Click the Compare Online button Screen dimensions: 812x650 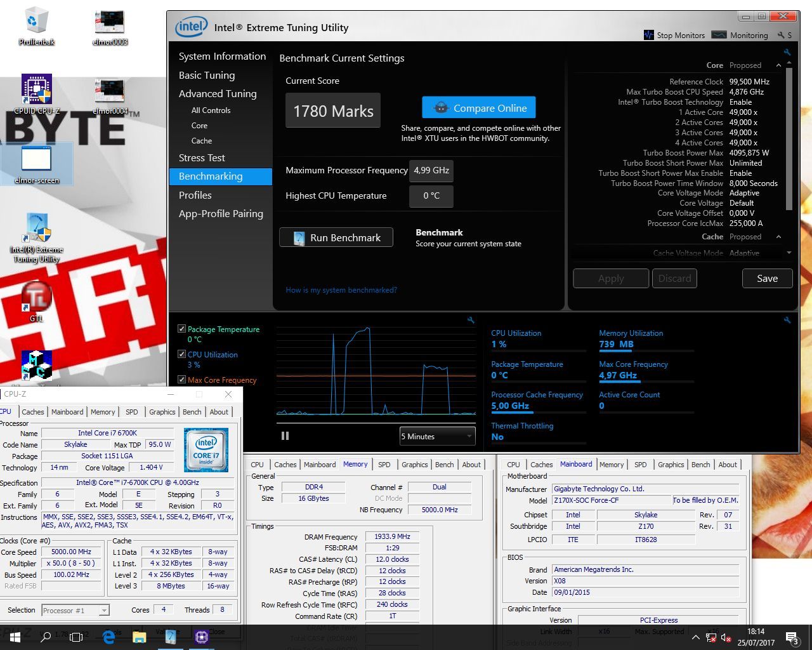[x=479, y=108]
